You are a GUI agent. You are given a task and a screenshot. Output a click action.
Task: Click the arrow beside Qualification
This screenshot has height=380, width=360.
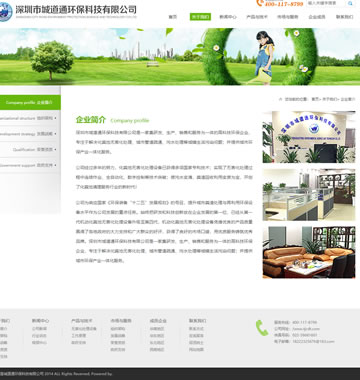[x=55, y=150]
